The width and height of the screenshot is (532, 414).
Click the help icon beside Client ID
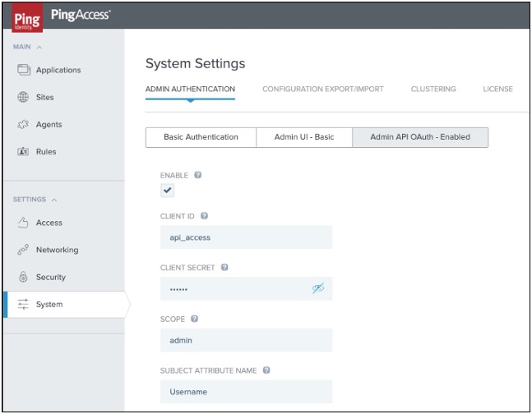[204, 216]
